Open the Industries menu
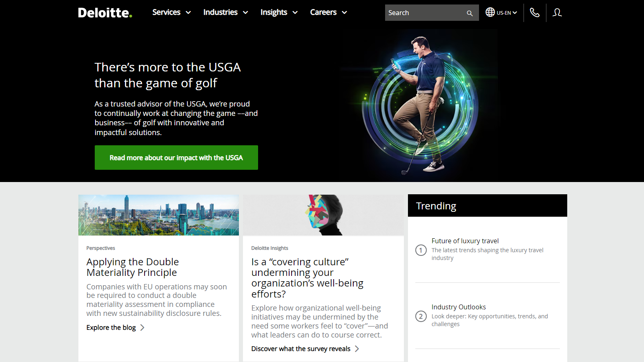Screen dimensions: 644x362 (226, 12)
